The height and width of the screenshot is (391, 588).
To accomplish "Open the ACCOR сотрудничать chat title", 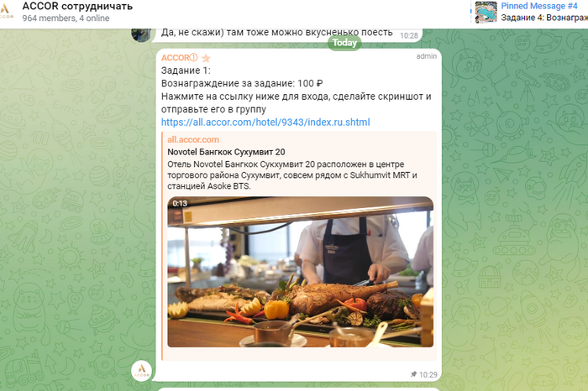I will point(77,6).
